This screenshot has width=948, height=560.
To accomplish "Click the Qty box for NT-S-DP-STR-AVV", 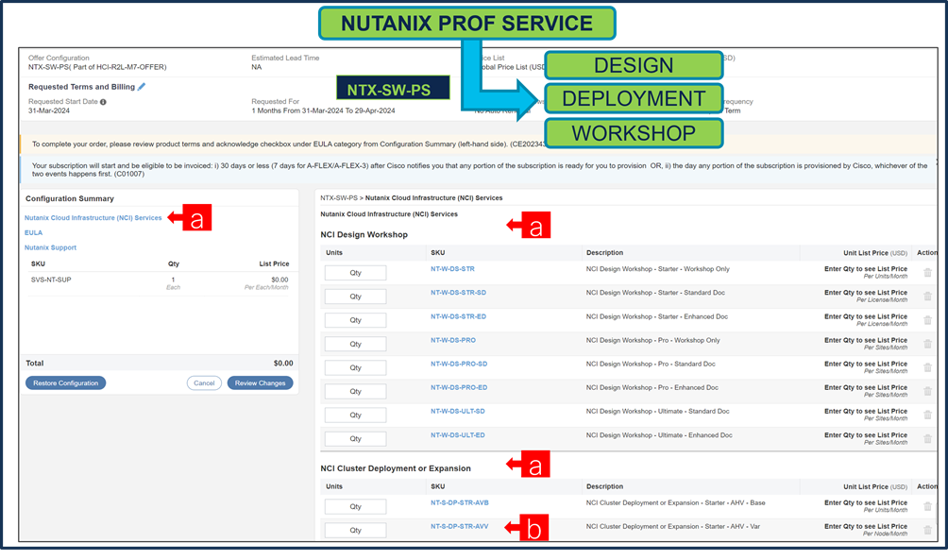I will pos(355,531).
